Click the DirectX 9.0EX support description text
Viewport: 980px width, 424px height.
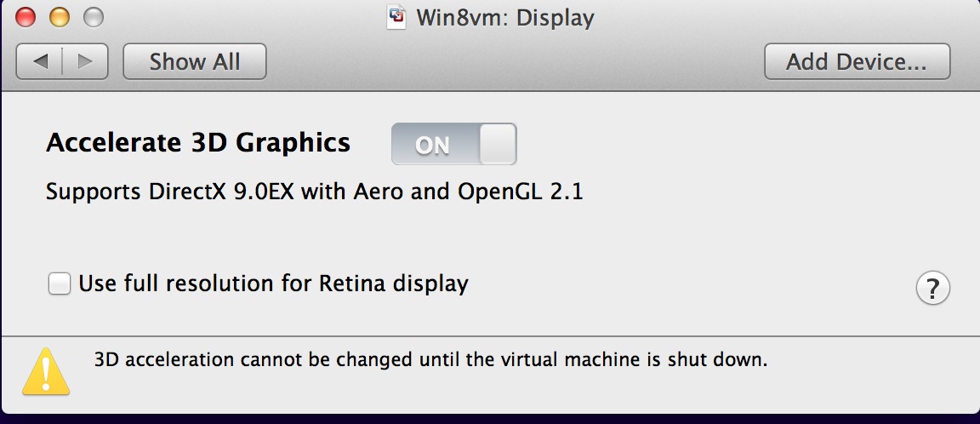pos(314,192)
